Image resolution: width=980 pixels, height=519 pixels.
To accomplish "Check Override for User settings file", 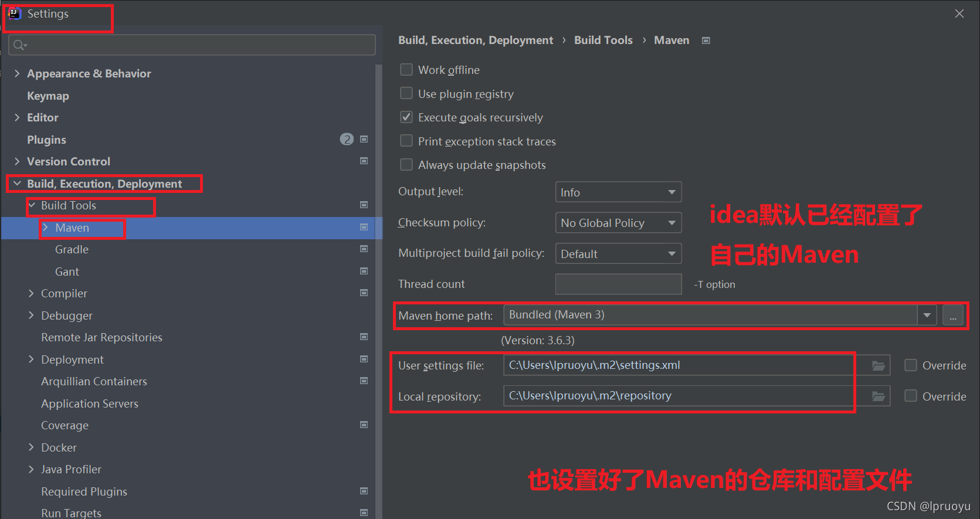I will click(911, 365).
